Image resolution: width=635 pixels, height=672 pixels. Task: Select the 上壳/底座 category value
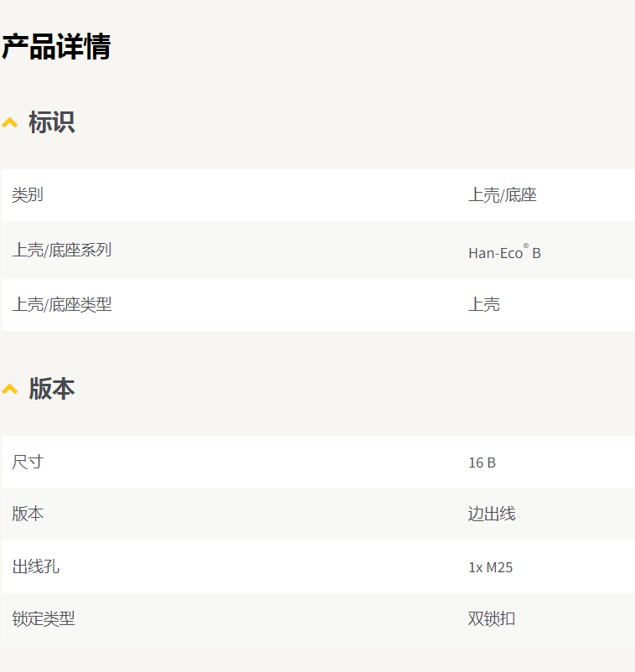coord(502,195)
